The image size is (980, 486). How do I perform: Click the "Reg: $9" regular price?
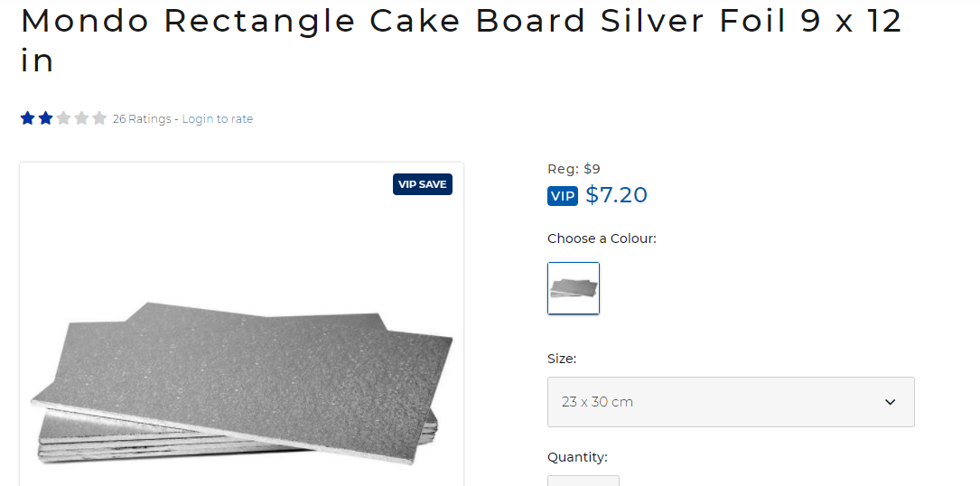click(x=574, y=169)
